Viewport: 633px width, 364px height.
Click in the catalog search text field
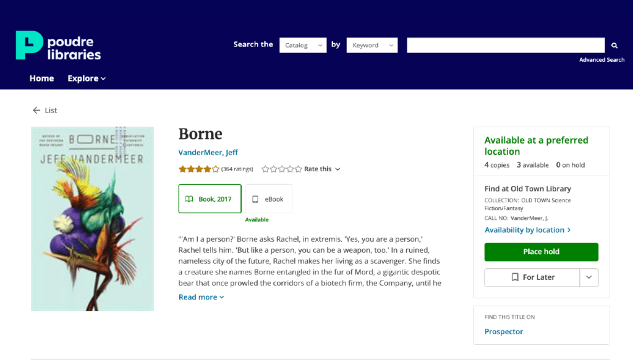(x=505, y=45)
